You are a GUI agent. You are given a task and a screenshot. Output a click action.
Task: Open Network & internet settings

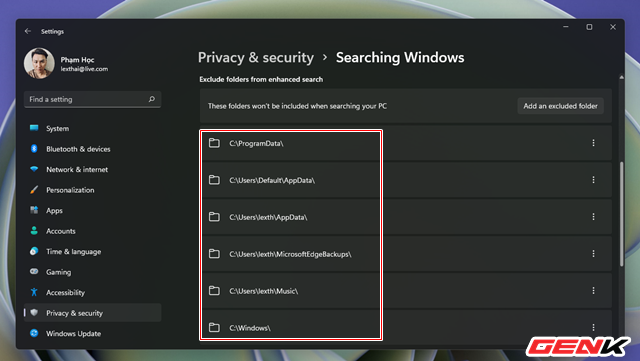tap(92, 169)
